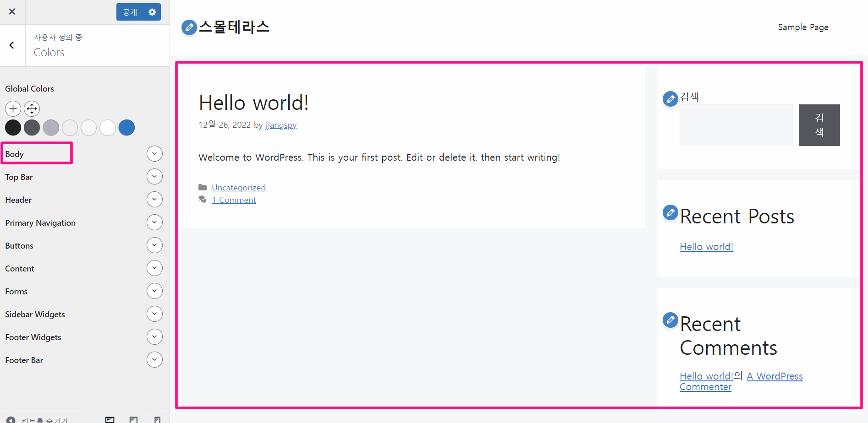Close the customizer with the X icon
This screenshot has height=423, width=868.
[12, 12]
